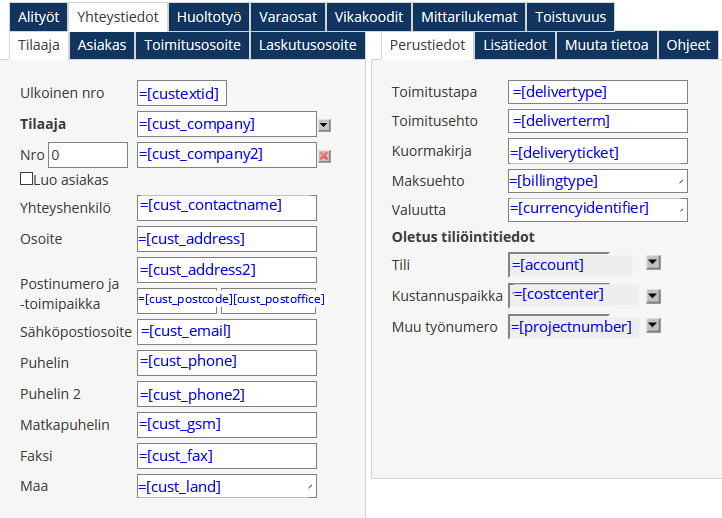Open the Tili account picker arrow

click(653, 263)
